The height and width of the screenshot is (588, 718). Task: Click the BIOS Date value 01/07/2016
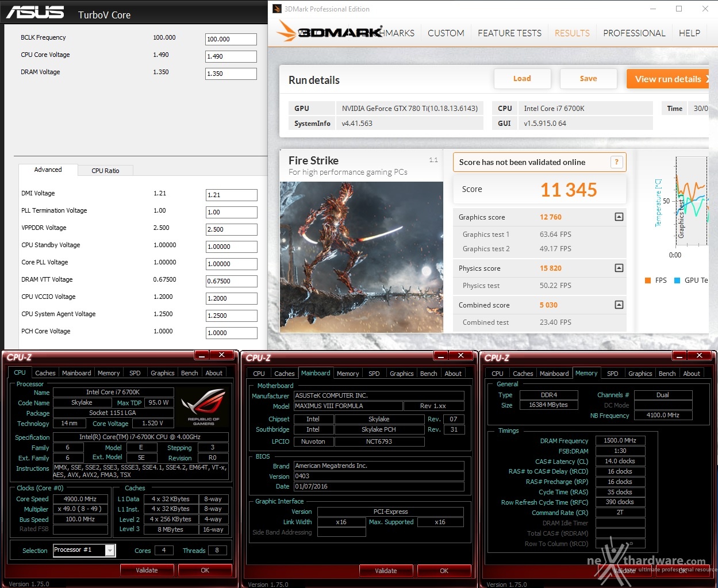[379, 486]
